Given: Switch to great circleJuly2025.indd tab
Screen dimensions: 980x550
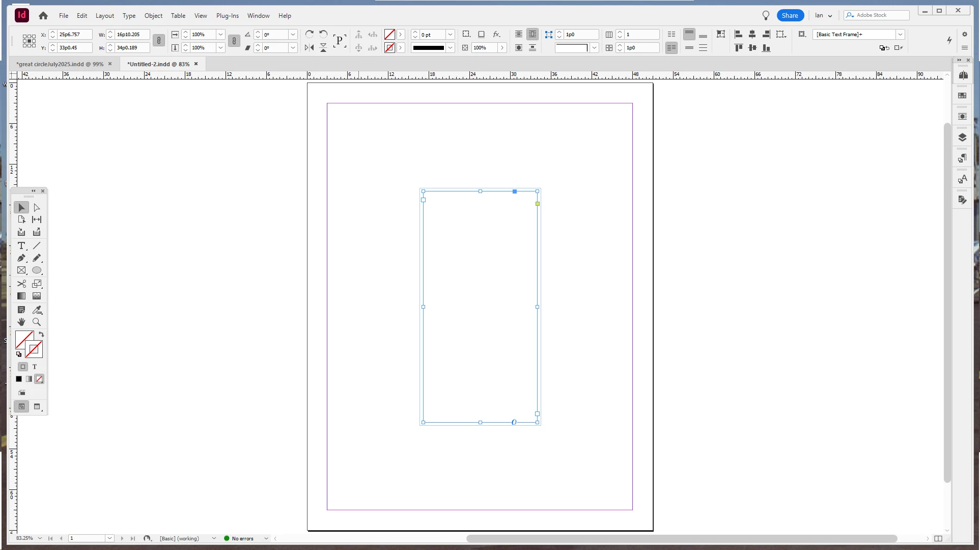Looking at the screenshot, I should point(60,64).
